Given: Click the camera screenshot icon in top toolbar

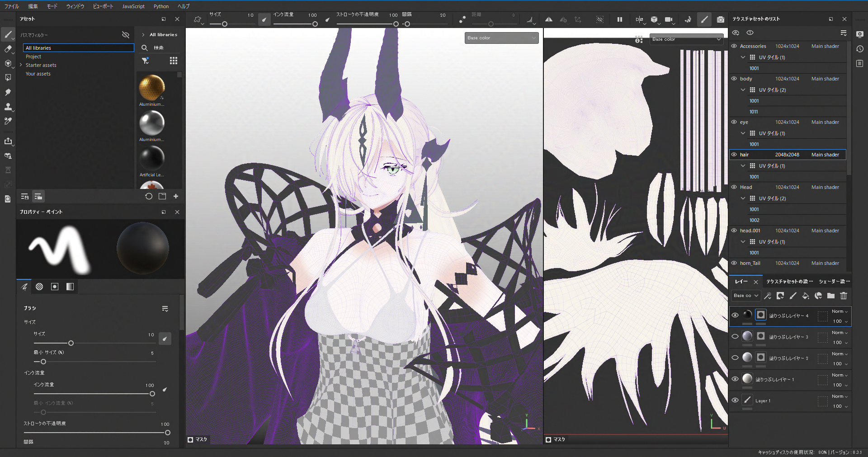Looking at the screenshot, I should pos(721,19).
